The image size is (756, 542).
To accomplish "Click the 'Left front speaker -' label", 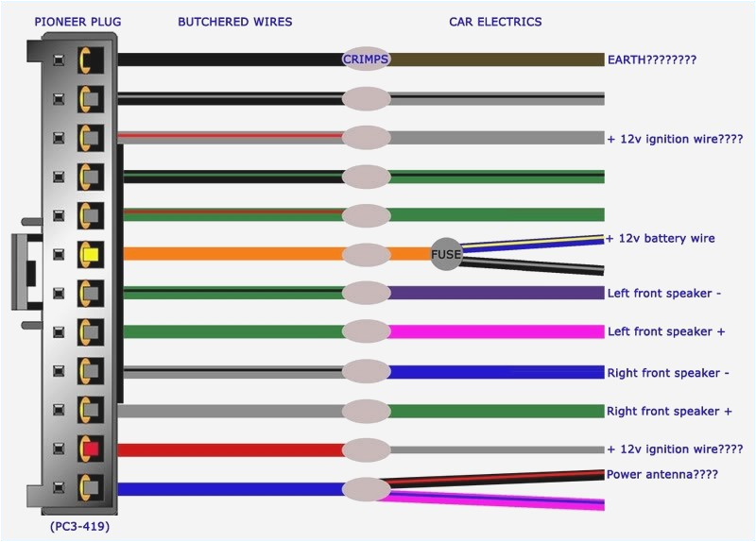I will click(664, 293).
